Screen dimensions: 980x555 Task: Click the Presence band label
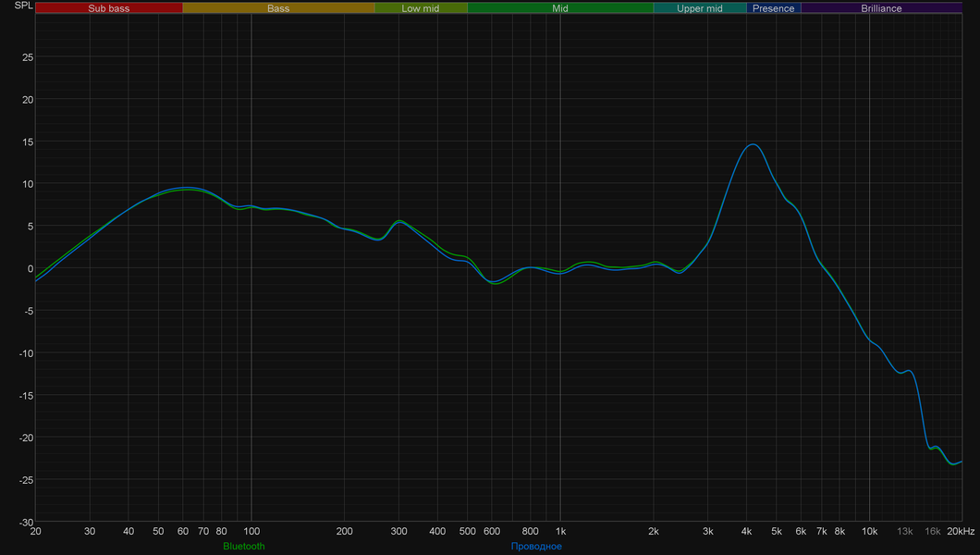coord(773,8)
